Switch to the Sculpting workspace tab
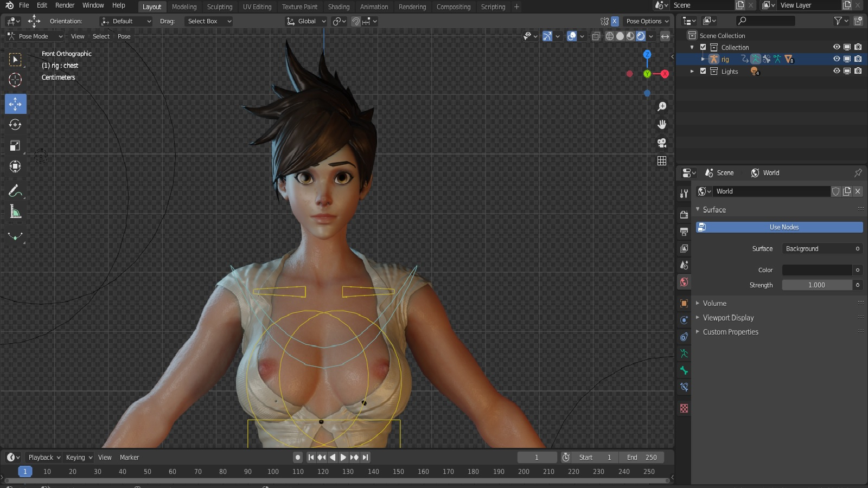 (220, 7)
